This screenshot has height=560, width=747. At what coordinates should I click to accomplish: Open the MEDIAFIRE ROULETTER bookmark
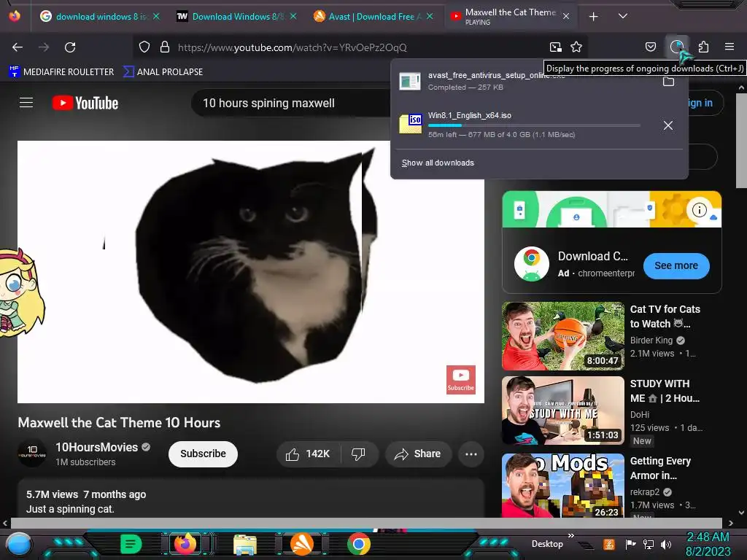coord(61,72)
